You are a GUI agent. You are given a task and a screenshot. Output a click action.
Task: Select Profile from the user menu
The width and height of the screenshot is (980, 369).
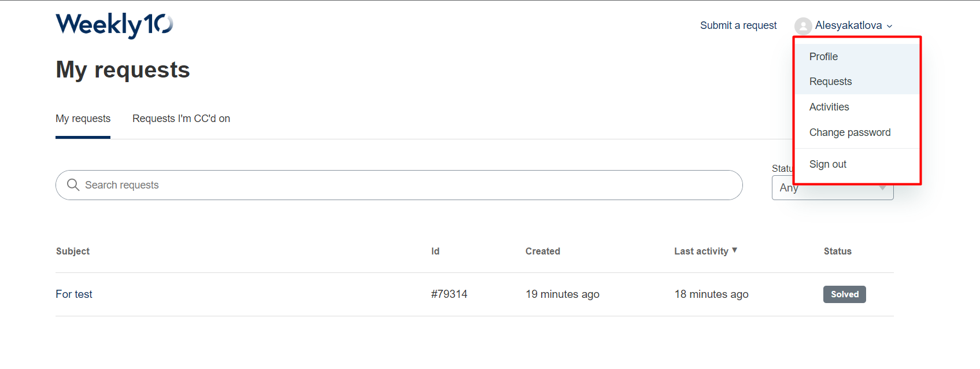pyautogui.click(x=823, y=57)
